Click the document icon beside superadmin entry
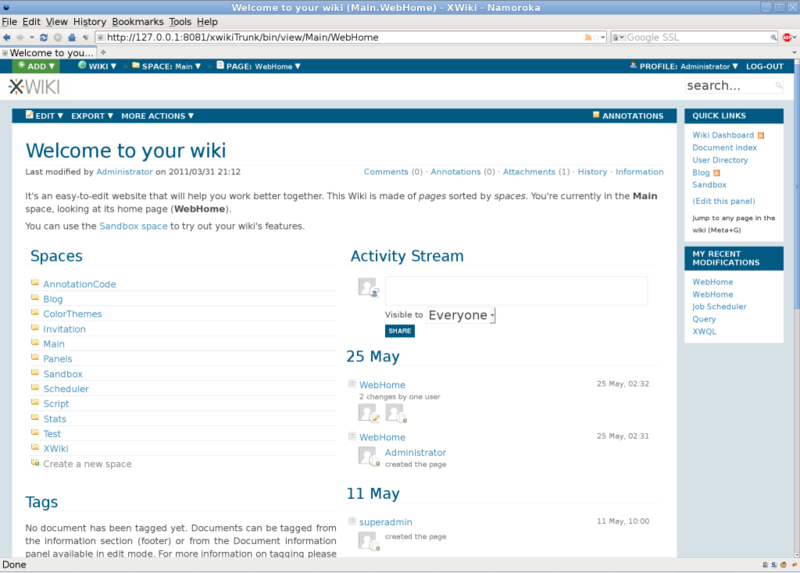Screen dimensions: 800x573 click(x=352, y=521)
